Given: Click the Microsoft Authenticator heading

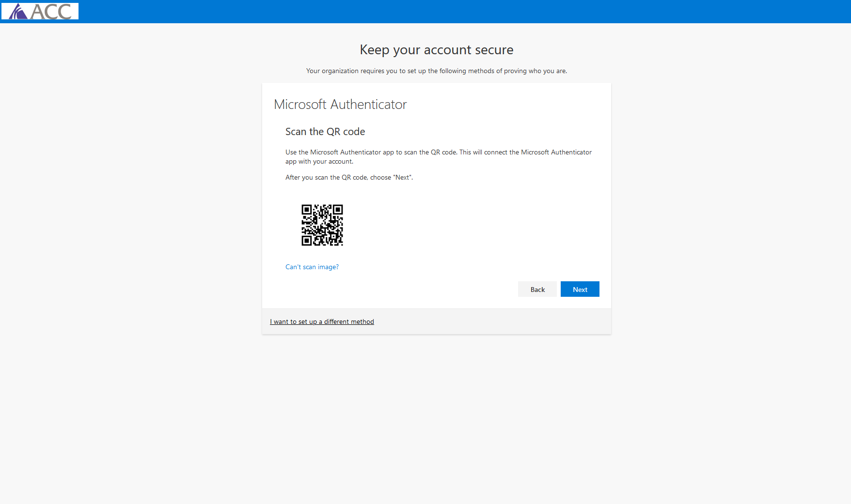Looking at the screenshot, I should tap(341, 104).
